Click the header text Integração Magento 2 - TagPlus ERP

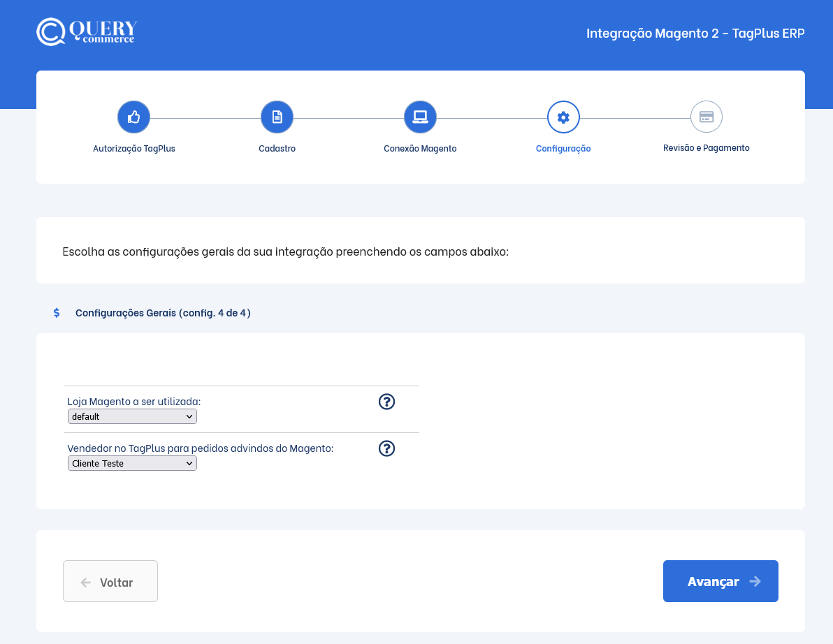695,34
